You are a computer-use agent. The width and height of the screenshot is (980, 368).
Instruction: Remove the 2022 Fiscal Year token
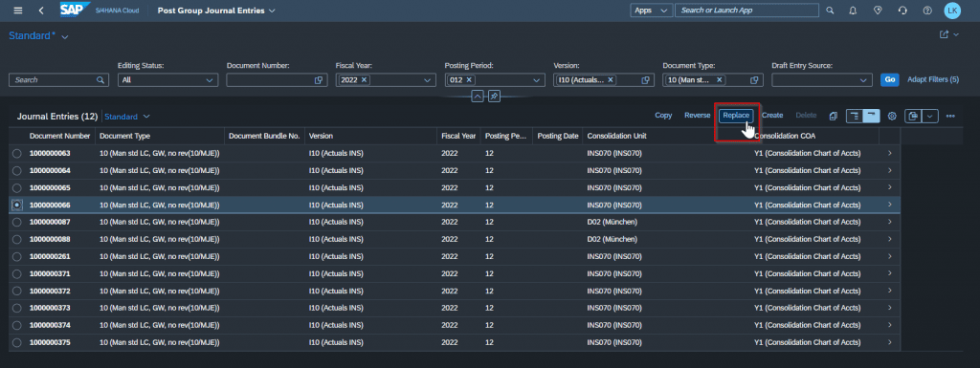click(364, 80)
